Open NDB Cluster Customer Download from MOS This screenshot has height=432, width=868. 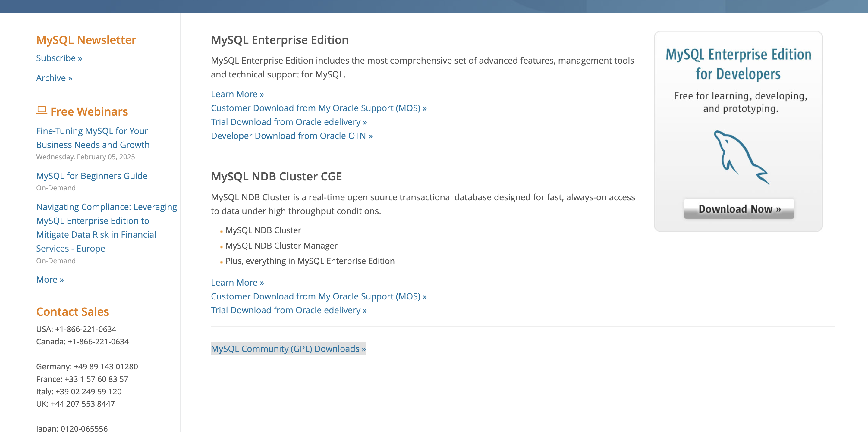coord(319,296)
